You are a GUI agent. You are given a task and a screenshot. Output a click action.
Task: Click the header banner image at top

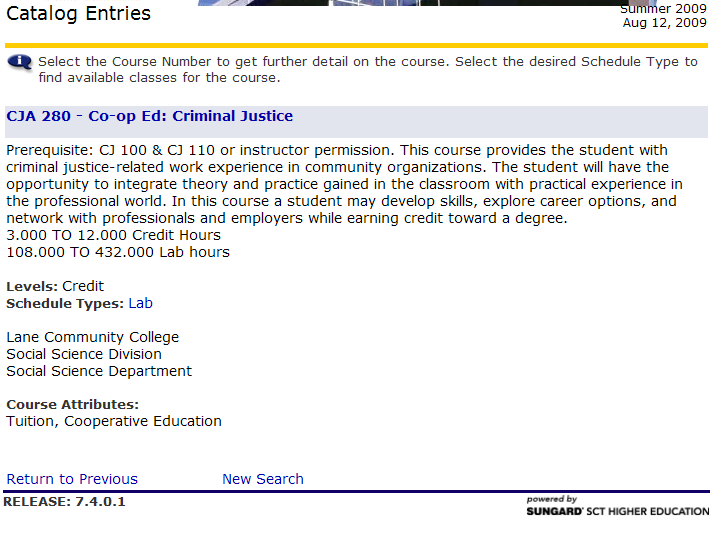[400, 3]
